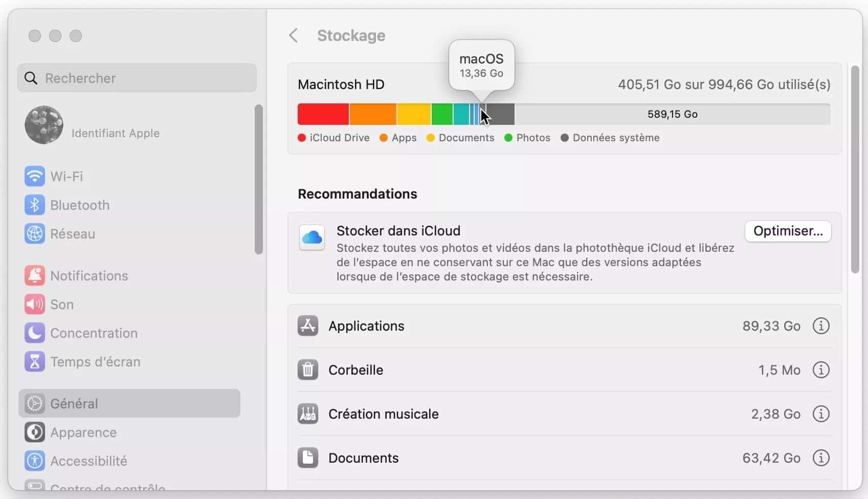Viewport: 868px width, 499px height.
Task: Show info for Documents storage
Action: (x=821, y=458)
